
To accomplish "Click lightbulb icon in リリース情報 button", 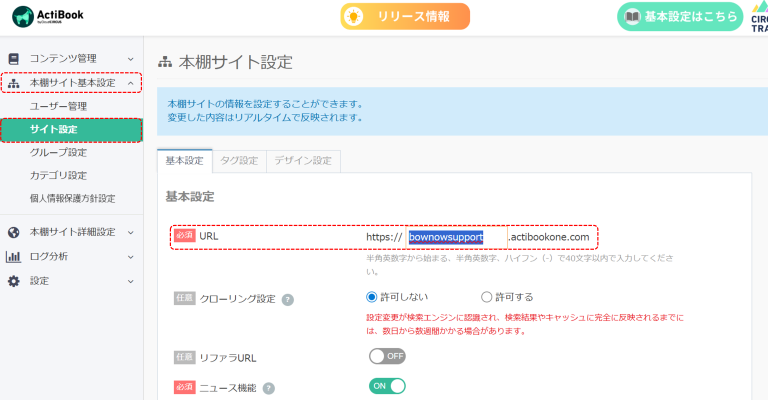I will pyautogui.click(x=353, y=17).
